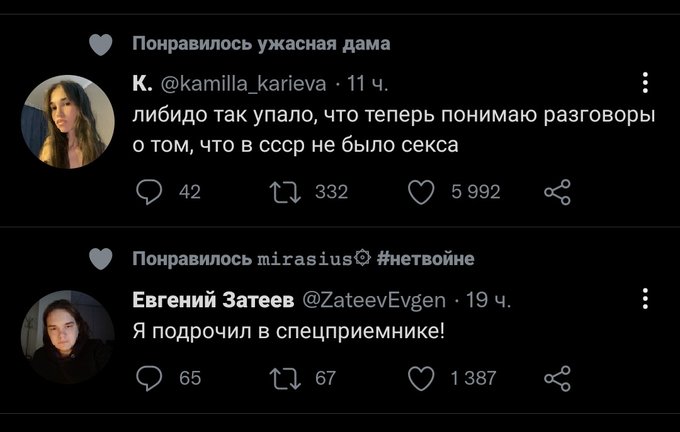Open more options for kamilla_karieva tweet
This screenshot has width=680, height=432.
tap(645, 82)
